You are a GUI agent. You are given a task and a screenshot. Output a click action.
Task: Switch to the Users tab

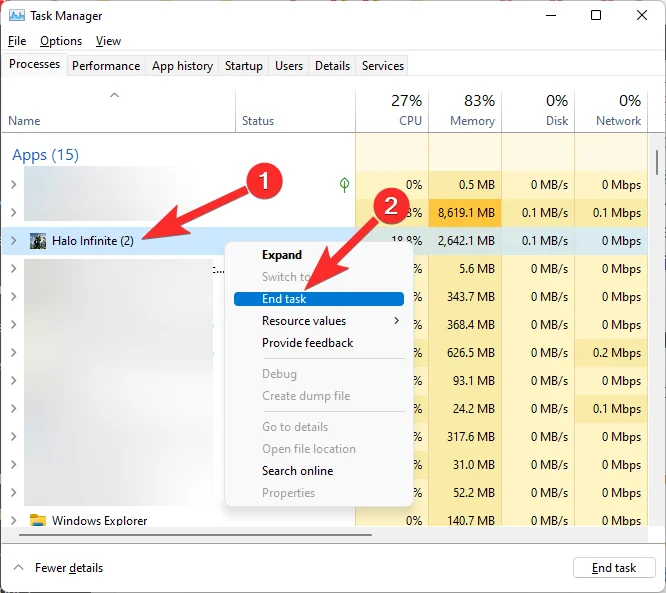click(289, 66)
